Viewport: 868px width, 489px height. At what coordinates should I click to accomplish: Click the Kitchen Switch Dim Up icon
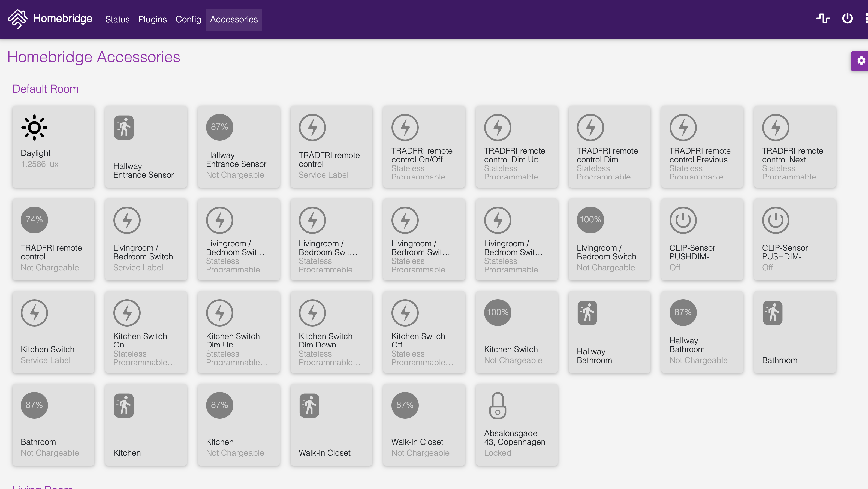pos(219,312)
